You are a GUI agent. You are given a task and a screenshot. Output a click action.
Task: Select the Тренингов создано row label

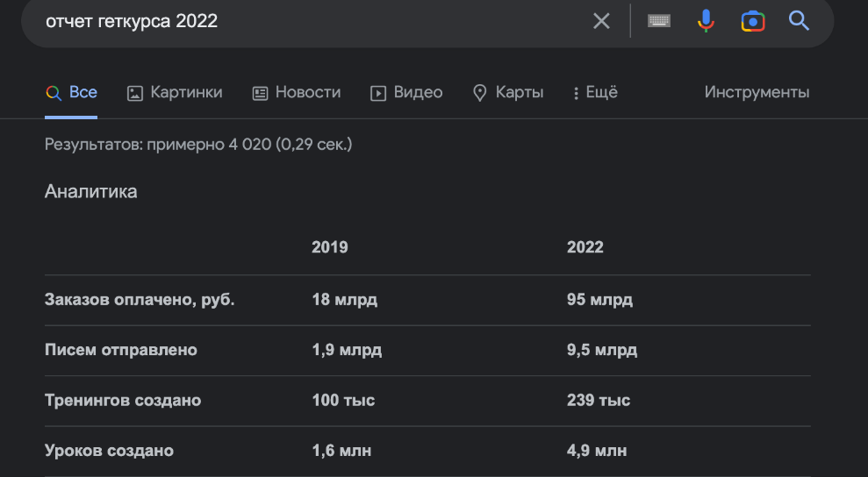click(x=123, y=401)
